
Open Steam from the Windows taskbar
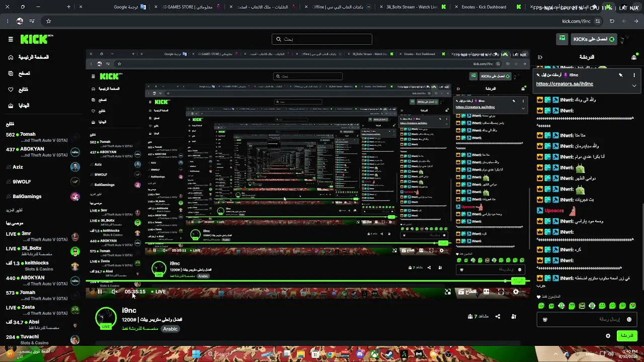[x=389, y=354]
